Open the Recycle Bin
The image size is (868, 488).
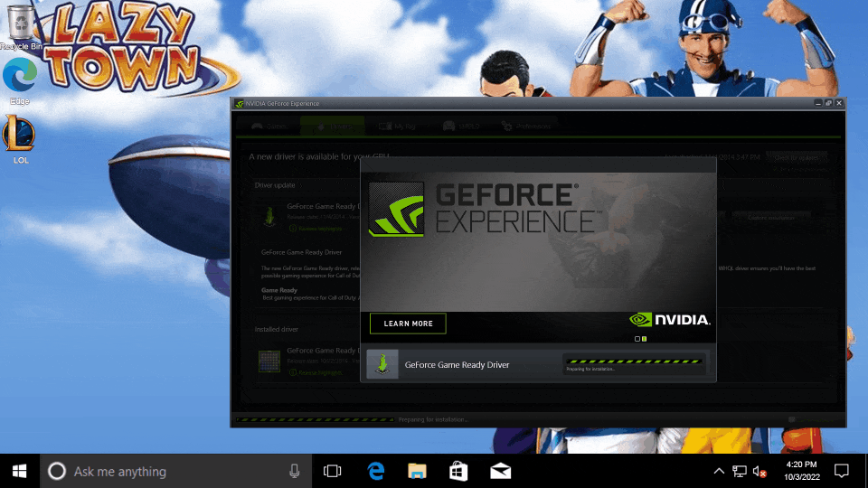(21, 25)
